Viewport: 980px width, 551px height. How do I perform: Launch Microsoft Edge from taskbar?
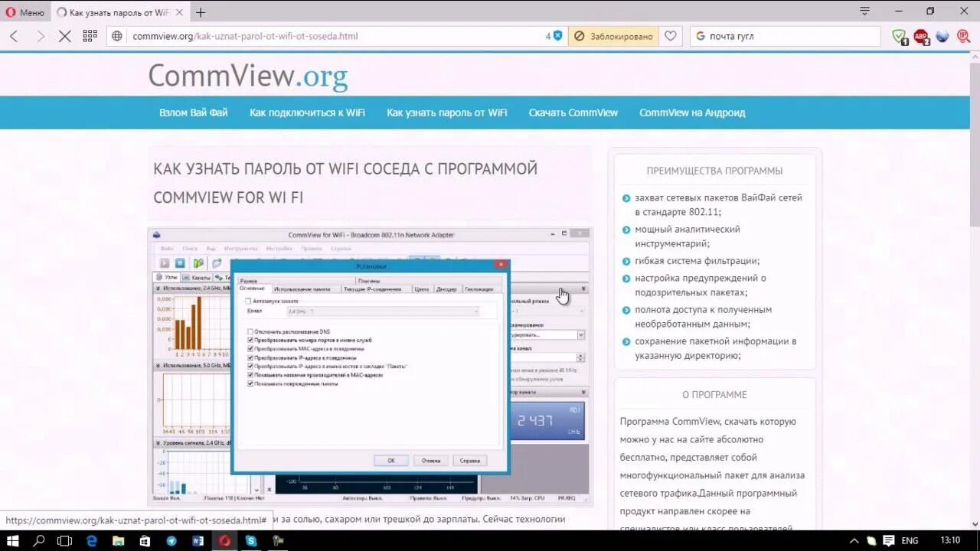point(92,540)
